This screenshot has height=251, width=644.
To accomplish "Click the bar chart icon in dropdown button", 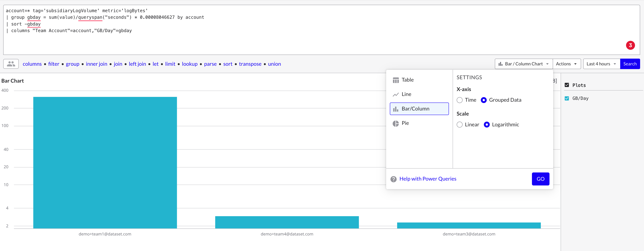I will 500,64.
